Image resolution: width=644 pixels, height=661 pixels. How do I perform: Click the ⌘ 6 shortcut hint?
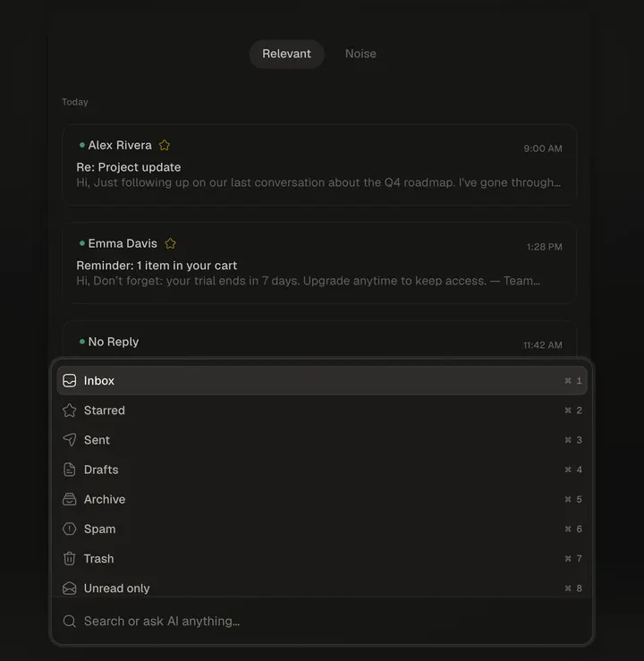point(573,529)
